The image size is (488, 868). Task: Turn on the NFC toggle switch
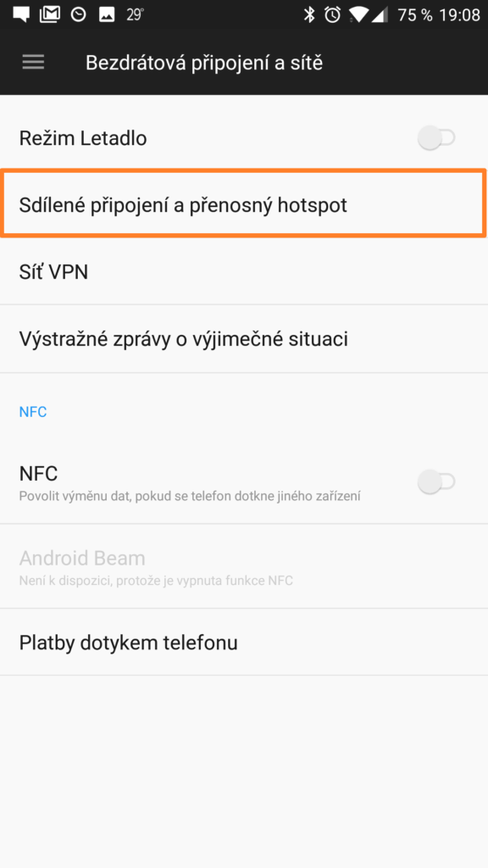click(436, 481)
